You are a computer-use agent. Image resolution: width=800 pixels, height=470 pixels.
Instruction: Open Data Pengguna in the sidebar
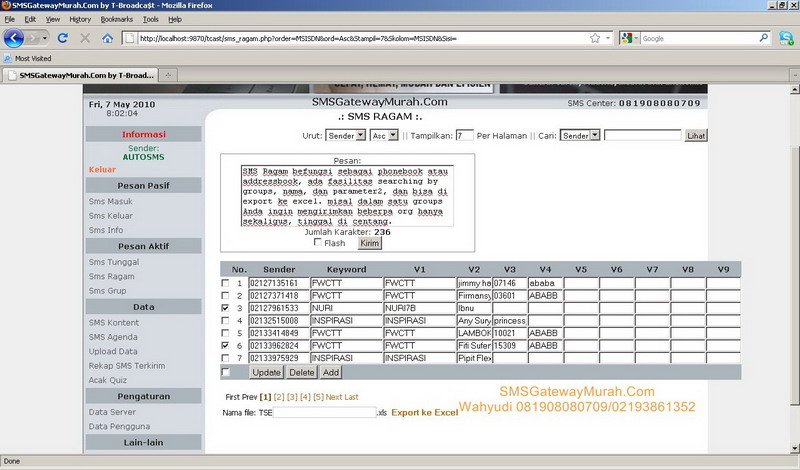coord(119,426)
